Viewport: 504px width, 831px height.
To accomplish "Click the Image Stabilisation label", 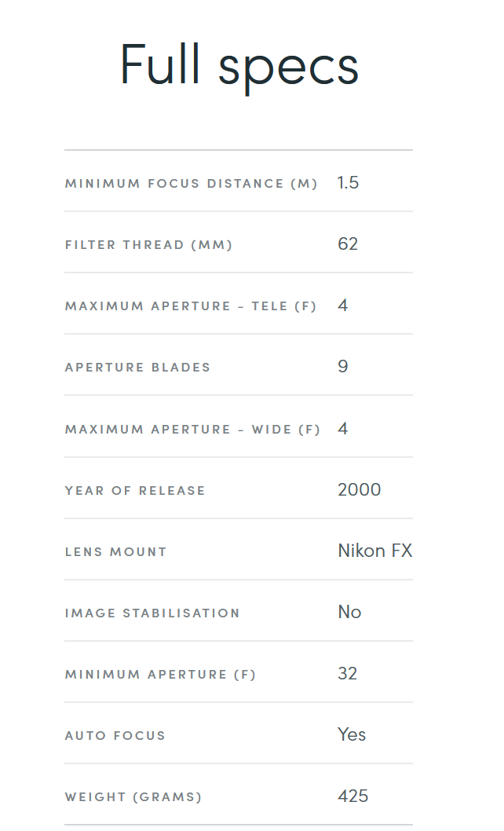I will (x=152, y=613).
